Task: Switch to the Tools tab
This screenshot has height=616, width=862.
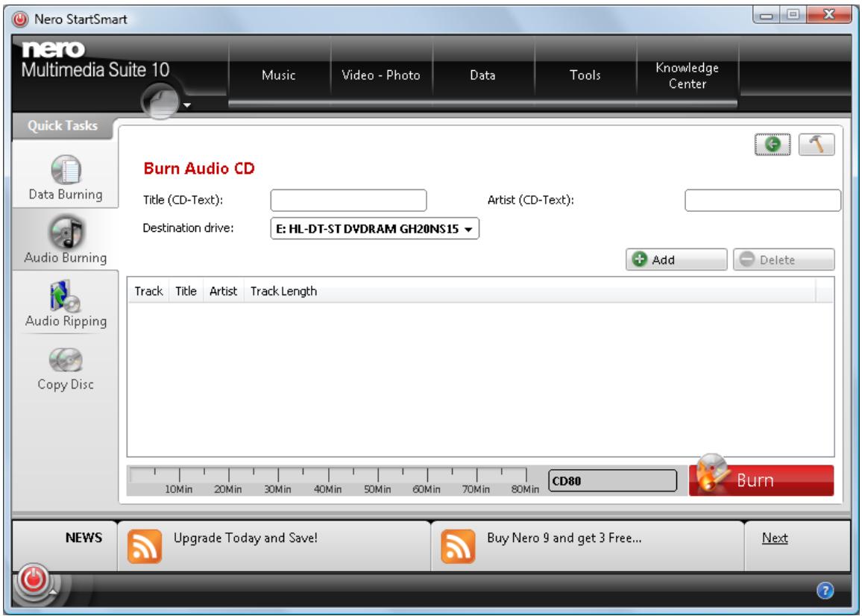Action: click(x=585, y=75)
